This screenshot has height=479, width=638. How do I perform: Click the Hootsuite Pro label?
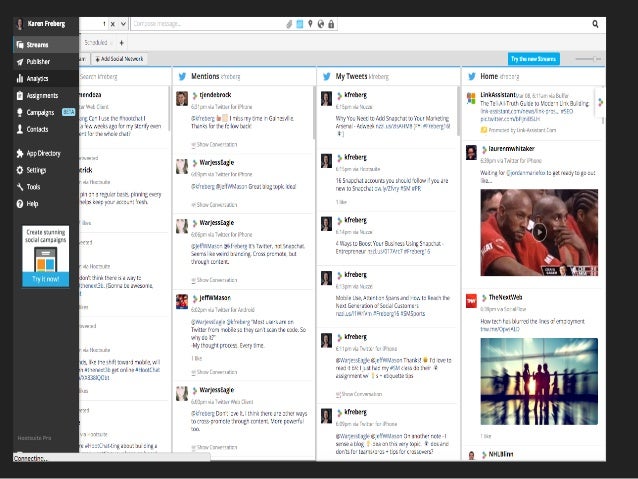[x=34, y=438]
